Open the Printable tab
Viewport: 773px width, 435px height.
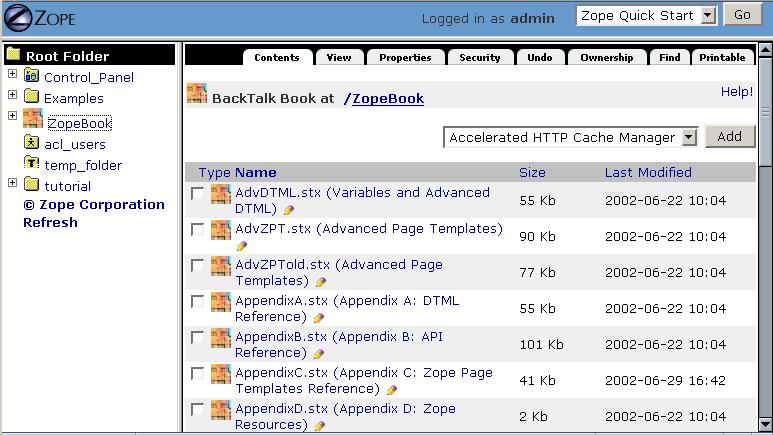[723, 57]
